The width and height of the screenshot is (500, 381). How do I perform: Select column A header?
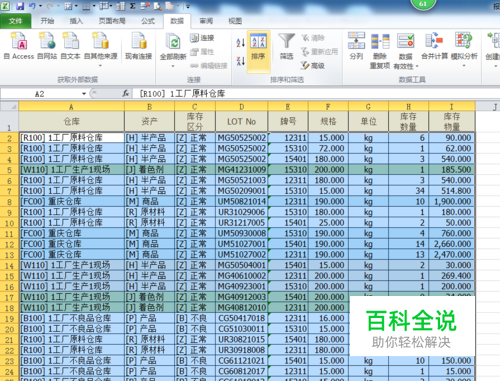(71, 106)
